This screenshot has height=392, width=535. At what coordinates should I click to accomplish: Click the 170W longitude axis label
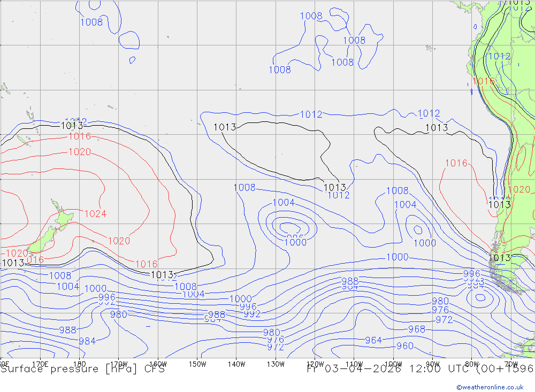[119, 364]
